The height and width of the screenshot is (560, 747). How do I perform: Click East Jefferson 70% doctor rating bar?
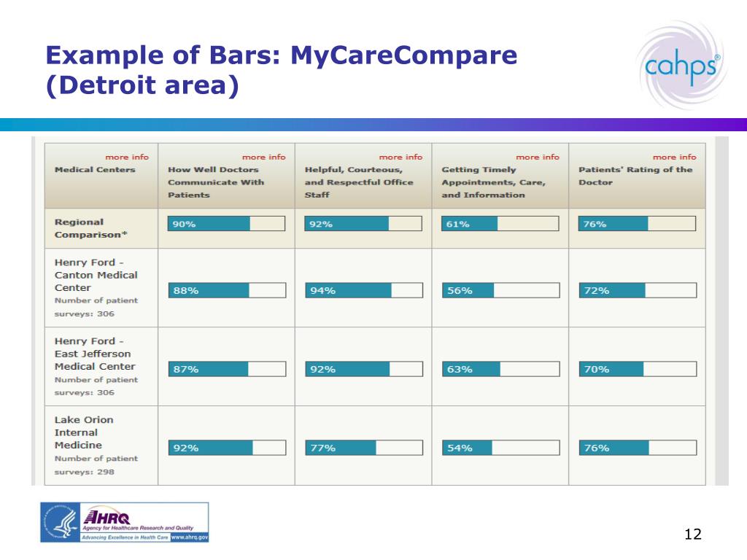638,369
